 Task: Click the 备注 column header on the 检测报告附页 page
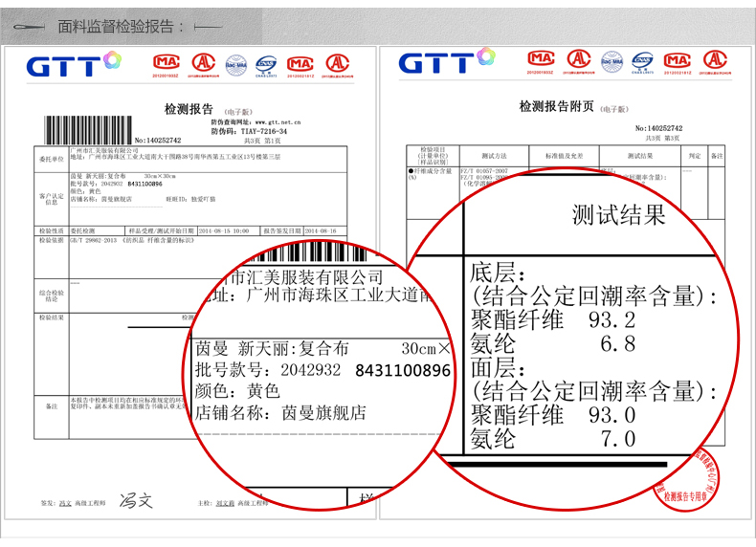pyautogui.click(x=717, y=156)
